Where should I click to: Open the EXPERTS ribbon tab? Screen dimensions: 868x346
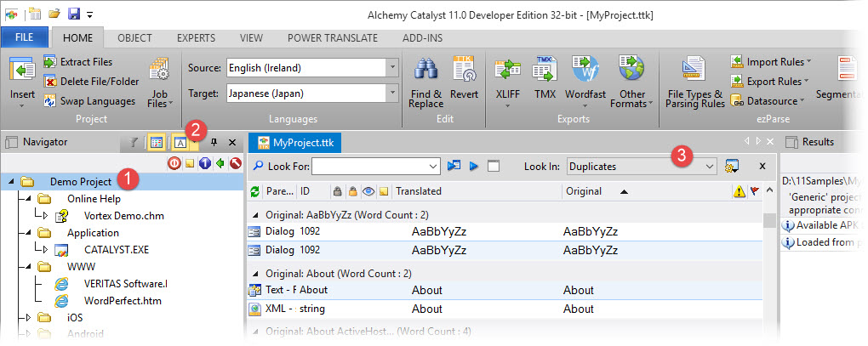point(196,38)
